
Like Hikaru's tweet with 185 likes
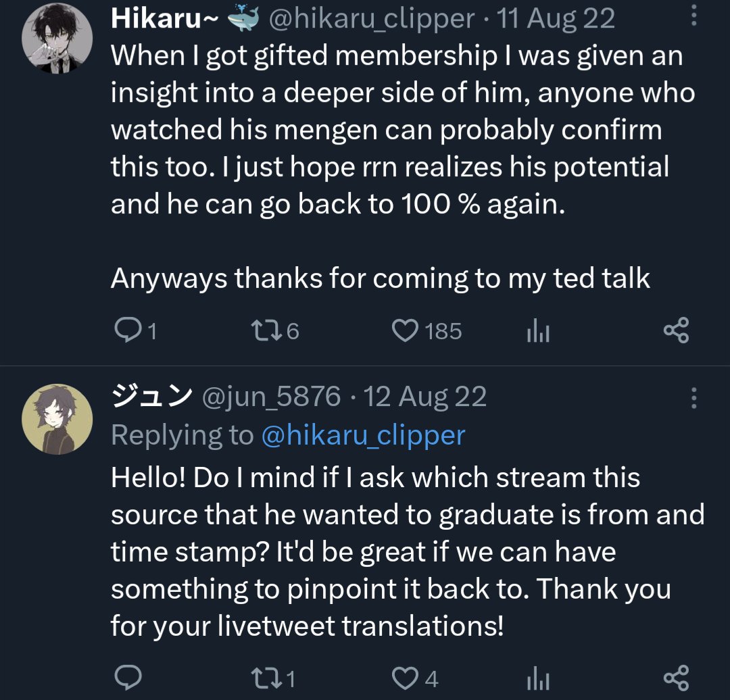pyautogui.click(x=406, y=331)
